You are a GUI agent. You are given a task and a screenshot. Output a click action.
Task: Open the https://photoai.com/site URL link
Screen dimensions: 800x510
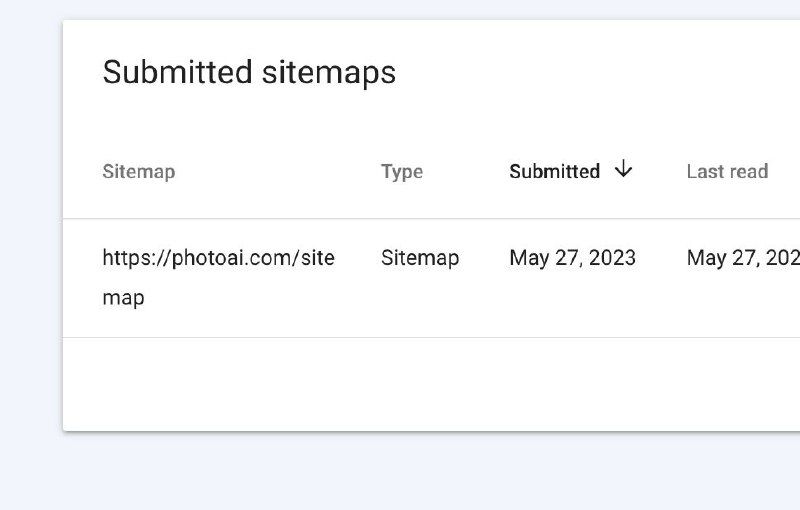pos(218,258)
